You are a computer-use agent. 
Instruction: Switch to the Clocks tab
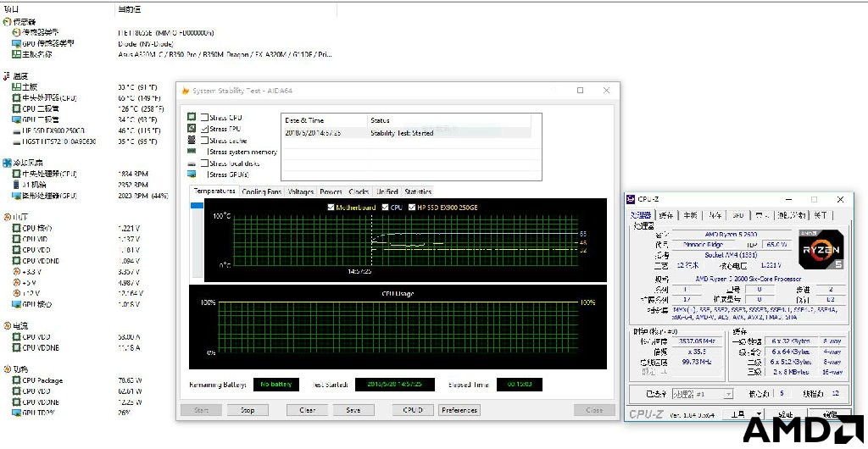359,191
